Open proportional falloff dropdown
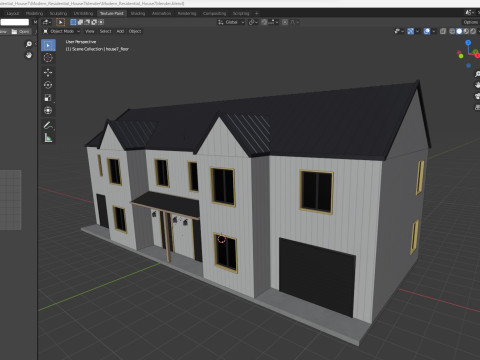Screen dimensions: 480x360 [294, 22]
